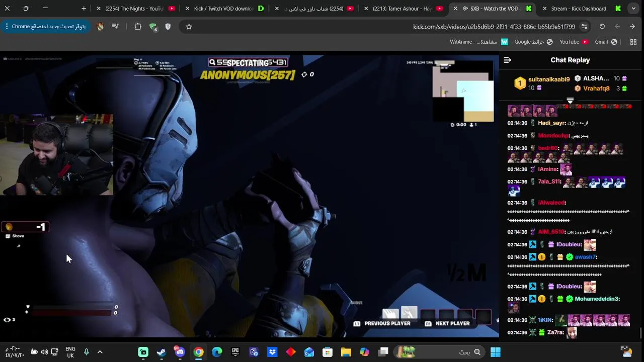
Task: Open Gmail bookmark
Action: point(606,42)
